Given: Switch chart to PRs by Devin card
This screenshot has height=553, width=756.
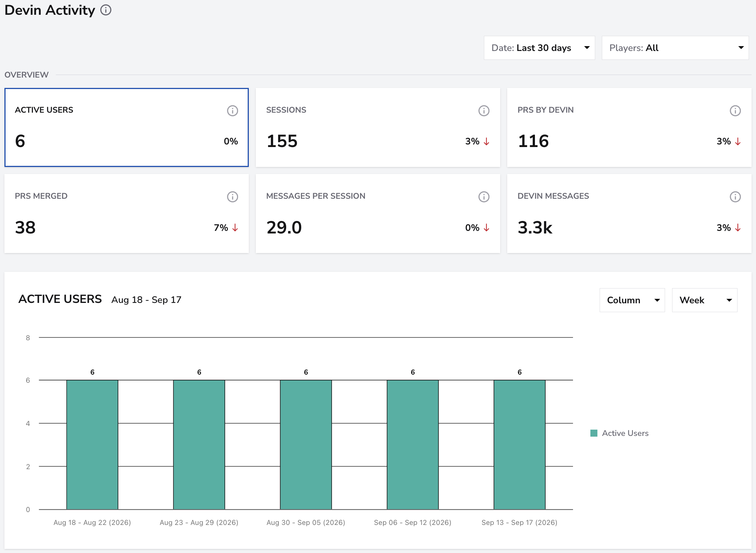Looking at the screenshot, I should click(x=629, y=127).
